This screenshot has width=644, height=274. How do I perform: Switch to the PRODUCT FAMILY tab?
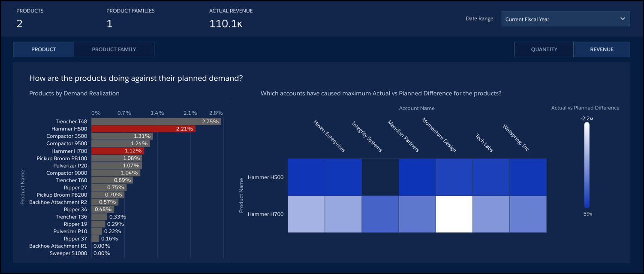click(114, 49)
